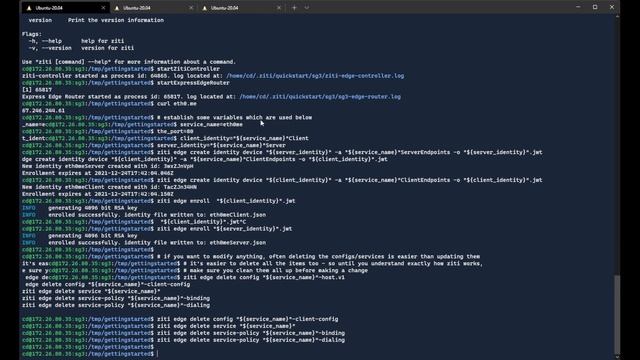
Task: Click 'ziti edge delete service-policy' -dialing last command
Action: [251, 340]
